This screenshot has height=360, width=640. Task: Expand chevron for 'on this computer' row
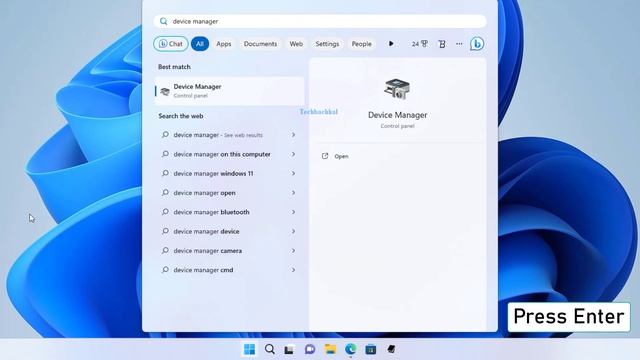tap(293, 154)
